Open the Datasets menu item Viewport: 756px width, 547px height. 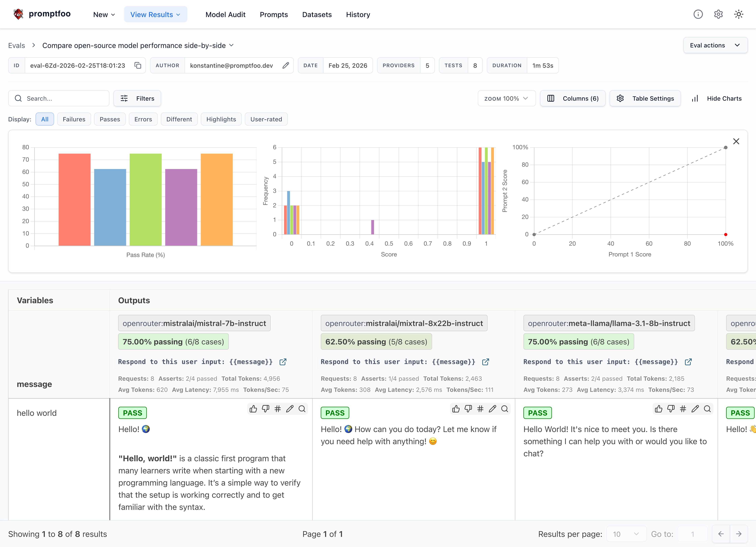[x=317, y=15]
